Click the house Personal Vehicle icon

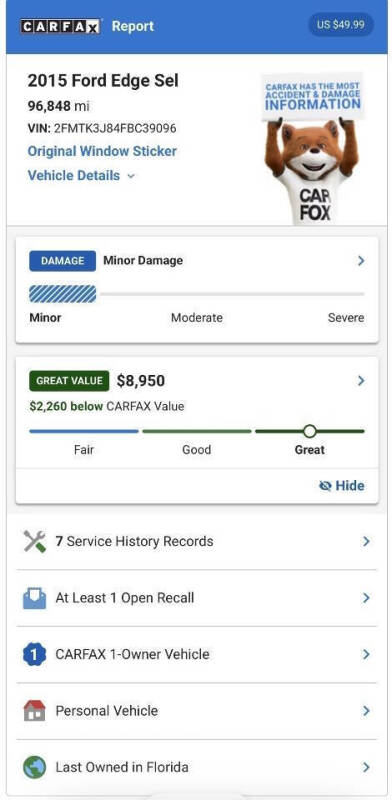pos(35,711)
